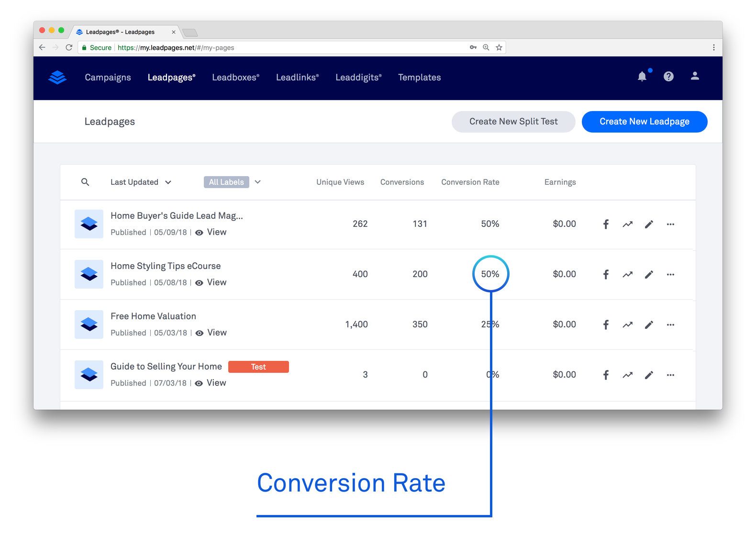Open more options for Home Buyer's Guide
Screen dimensions: 756x548
click(x=670, y=224)
